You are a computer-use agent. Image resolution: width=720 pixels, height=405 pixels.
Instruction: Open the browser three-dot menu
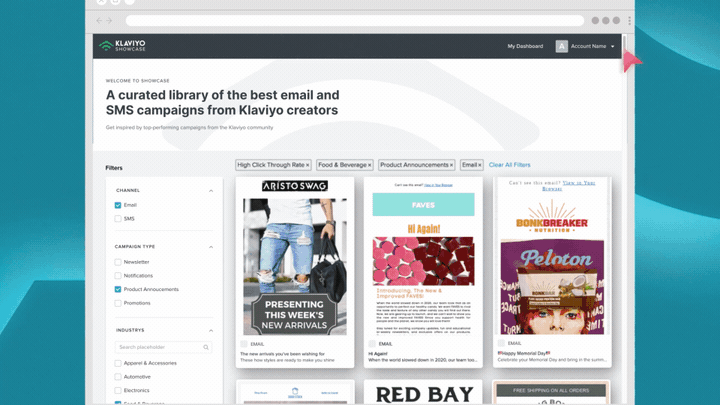pyautogui.click(x=629, y=21)
